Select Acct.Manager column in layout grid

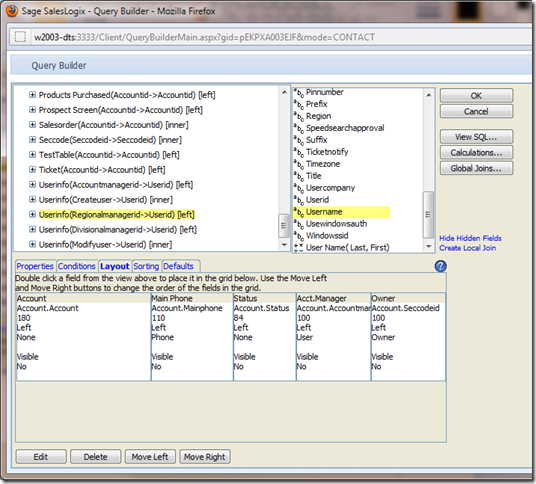334,337
